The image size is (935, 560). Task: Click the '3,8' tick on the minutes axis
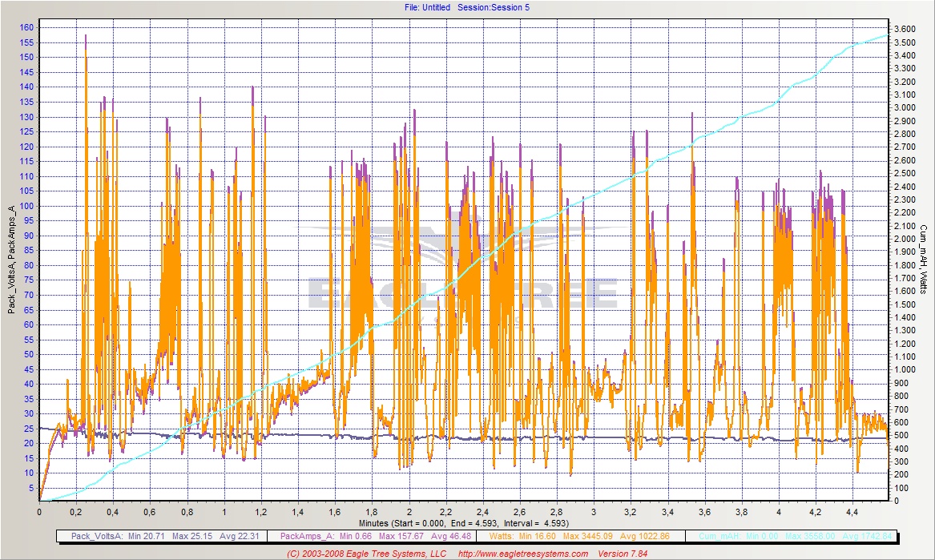[742, 512]
